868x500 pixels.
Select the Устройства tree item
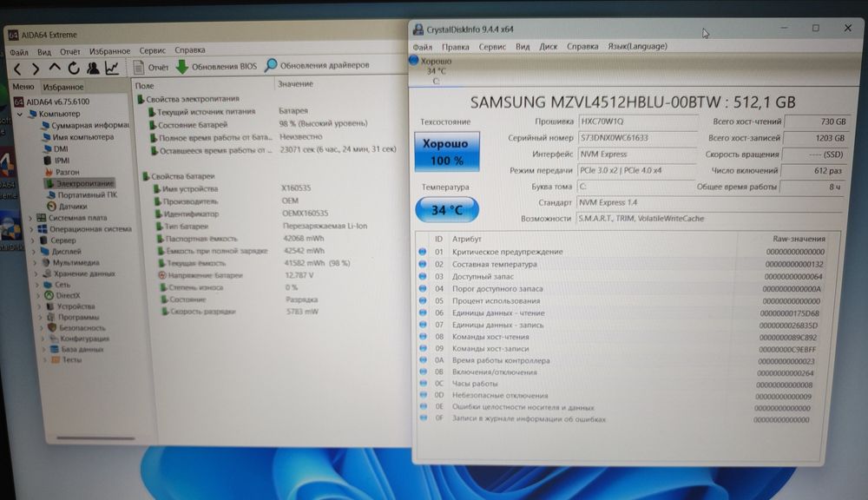pyautogui.click(x=71, y=306)
